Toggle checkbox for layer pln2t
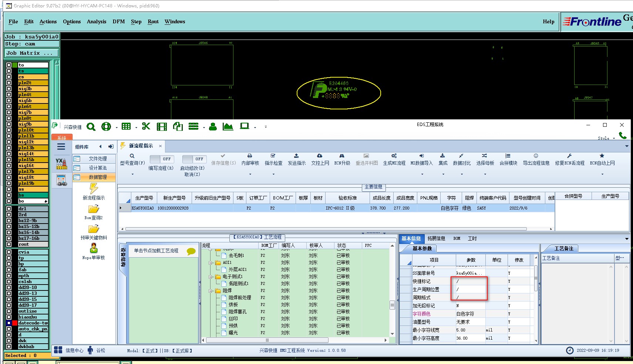This screenshot has height=364, width=633. [9, 83]
